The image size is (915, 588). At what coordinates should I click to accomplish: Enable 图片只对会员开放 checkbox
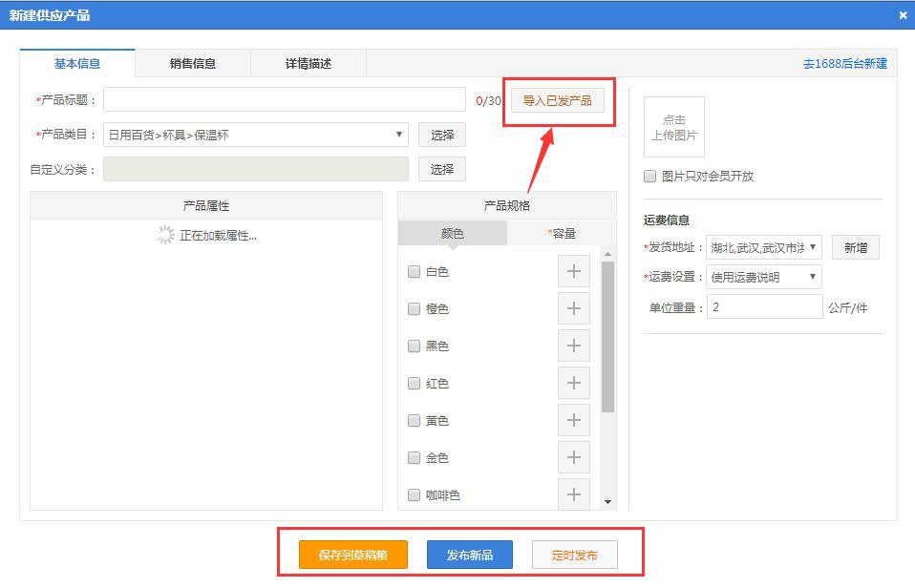649,177
